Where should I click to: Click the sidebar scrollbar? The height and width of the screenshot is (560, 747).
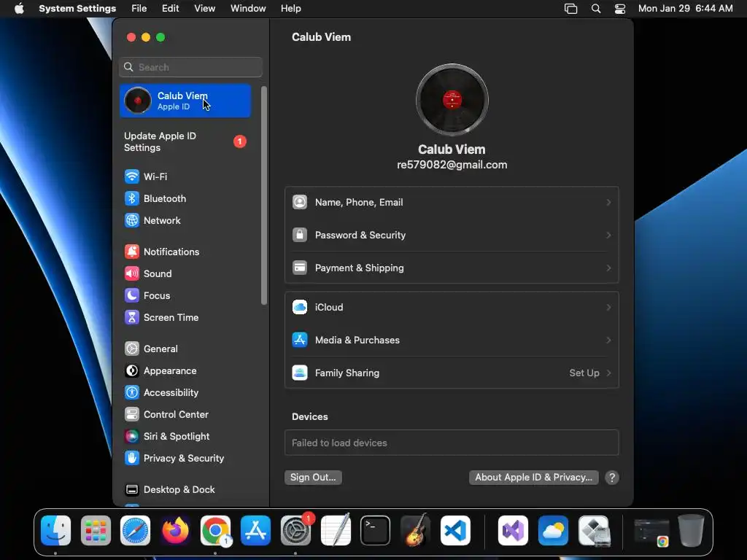pos(264,195)
